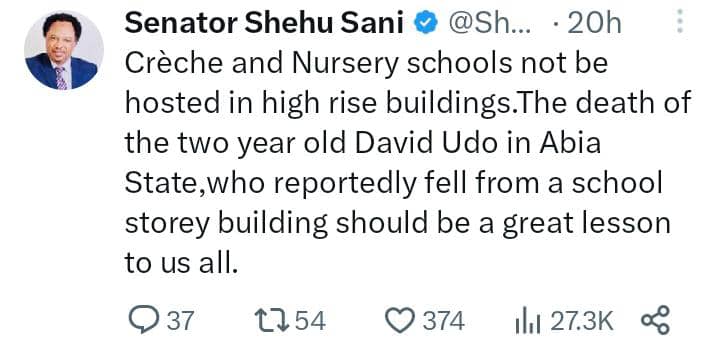Click the blue verified badge icon
Image resolution: width=720 pixels, height=361 pixels.
(426, 23)
